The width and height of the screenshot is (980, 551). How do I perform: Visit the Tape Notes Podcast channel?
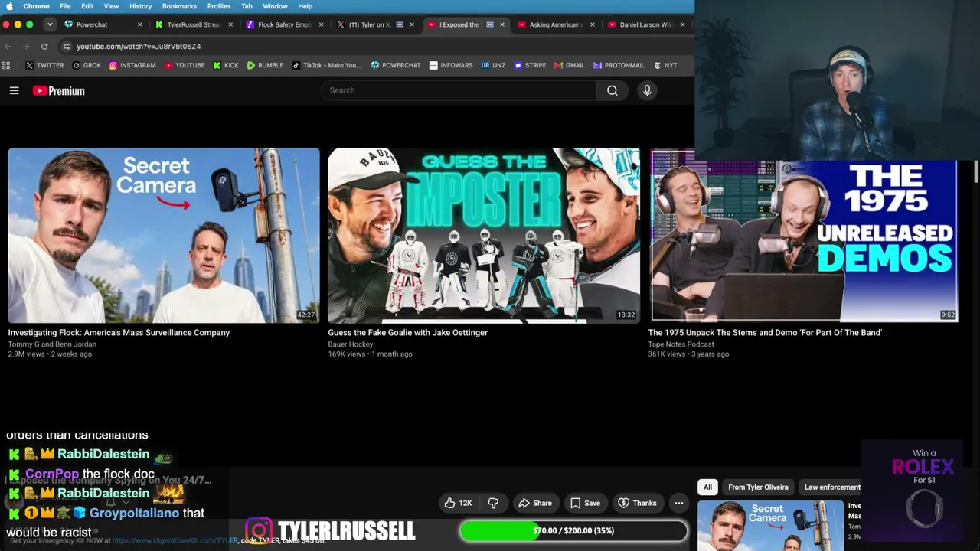[681, 344]
